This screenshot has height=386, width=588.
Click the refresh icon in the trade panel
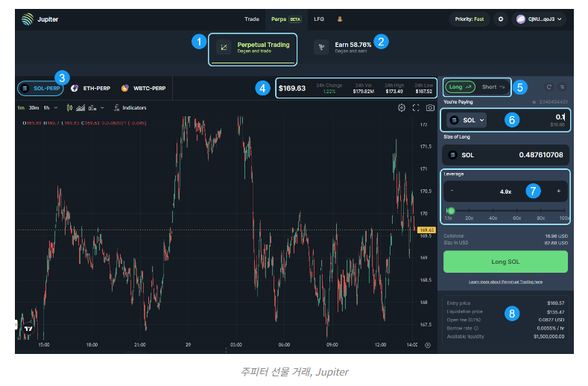549,87
